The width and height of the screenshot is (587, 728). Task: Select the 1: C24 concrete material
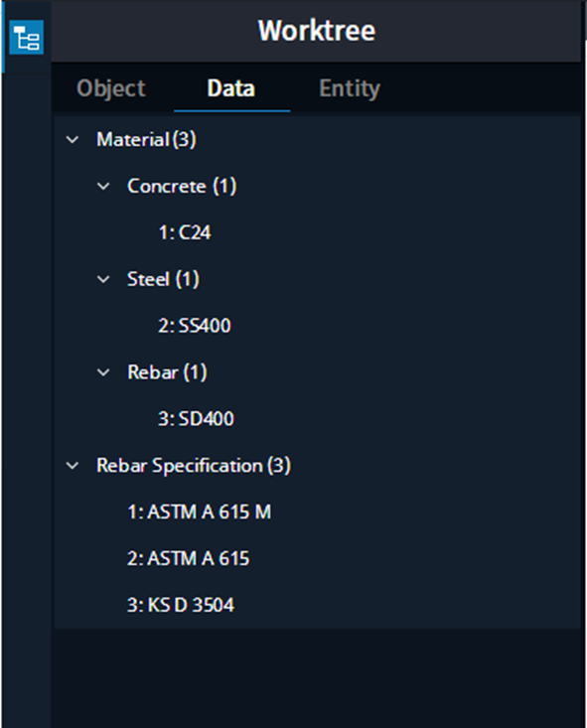(185, 232)
